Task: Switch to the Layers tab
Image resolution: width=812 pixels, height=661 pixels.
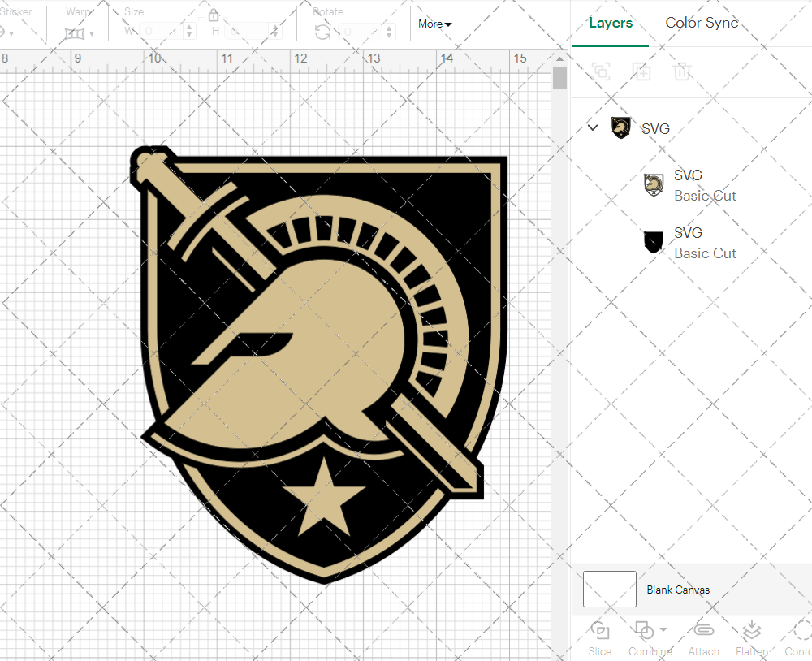Action: tap(611, 24)
